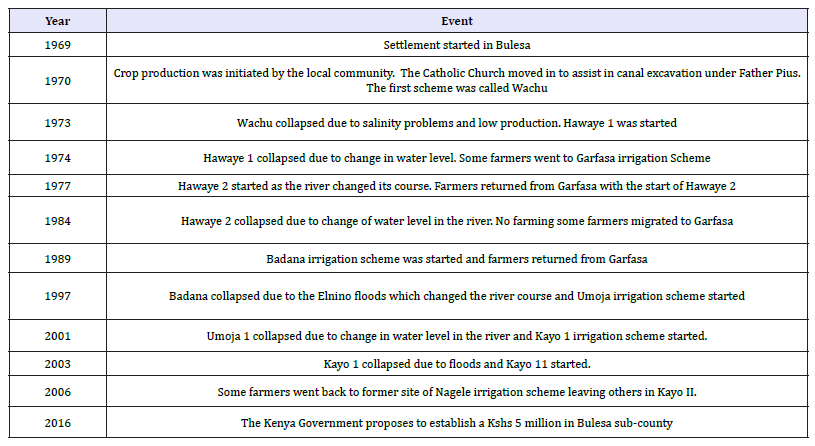
Task: Select the 1973 year cell
Action: (x=57, y=123)
